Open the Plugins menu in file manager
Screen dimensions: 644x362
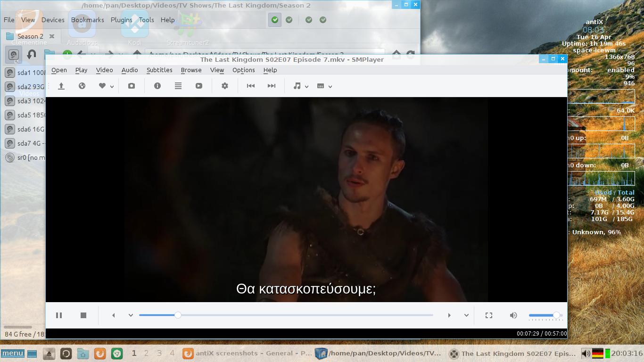[121, 20]
